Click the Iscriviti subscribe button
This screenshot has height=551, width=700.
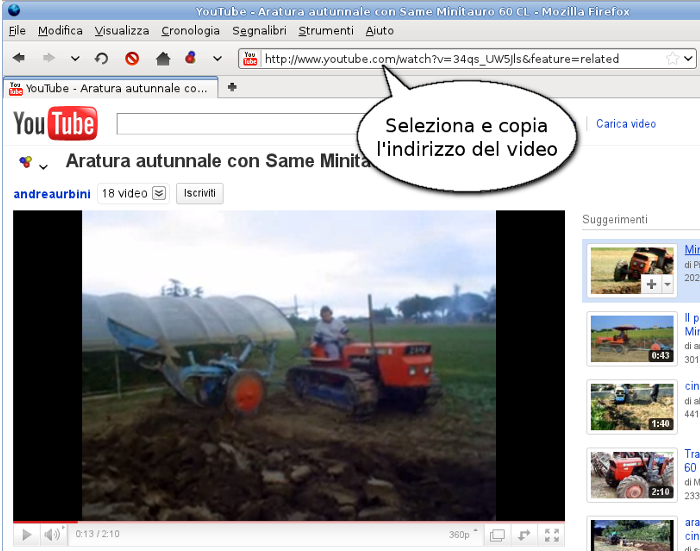[x=200, y=193]
